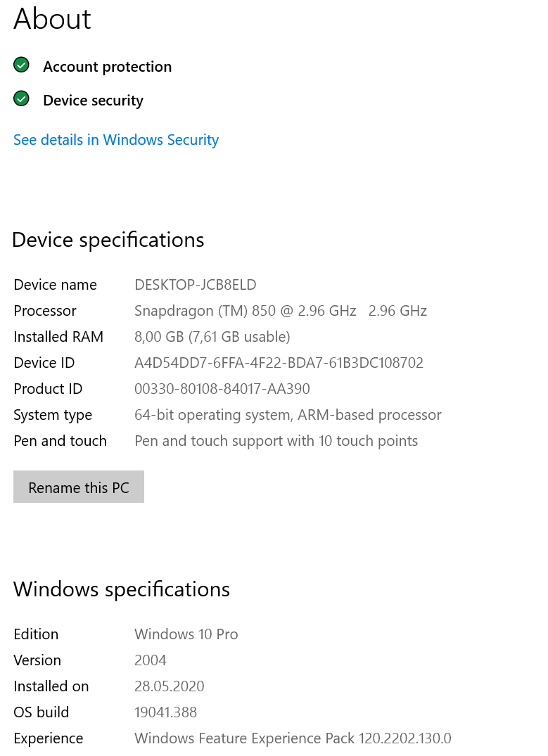Select the device name DESKTOP-JCB8ELD text

tap(196, 285)
